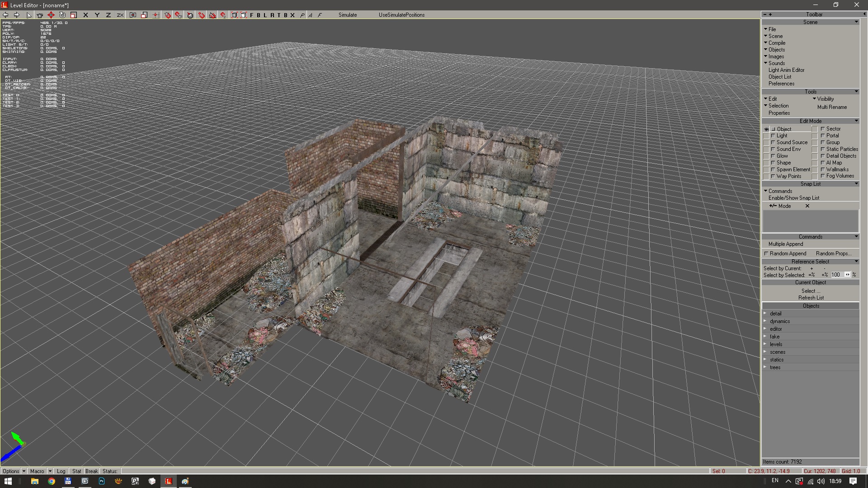Screen dimensions: 868x488
Task: Open the Objects menu under Scene
Action: click(776, 50)
